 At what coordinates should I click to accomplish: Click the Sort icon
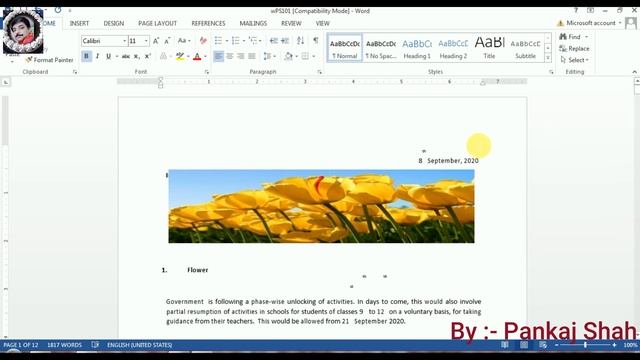[300, 40]
